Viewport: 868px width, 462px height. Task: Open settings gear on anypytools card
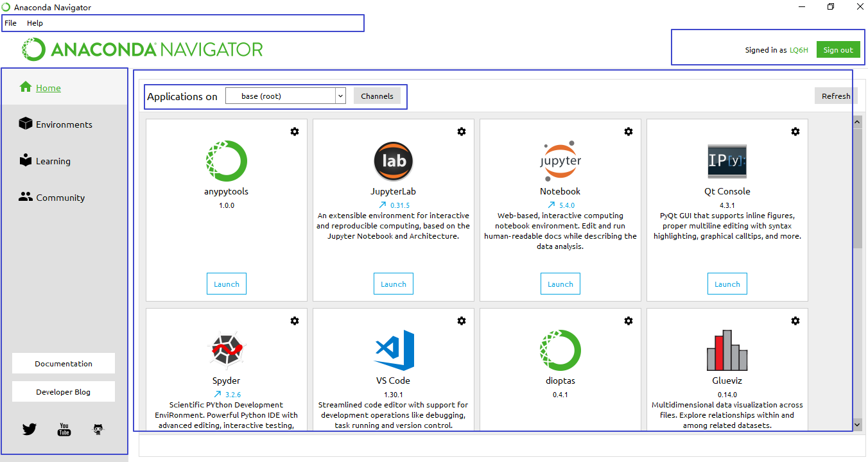[x=295, y=132]
